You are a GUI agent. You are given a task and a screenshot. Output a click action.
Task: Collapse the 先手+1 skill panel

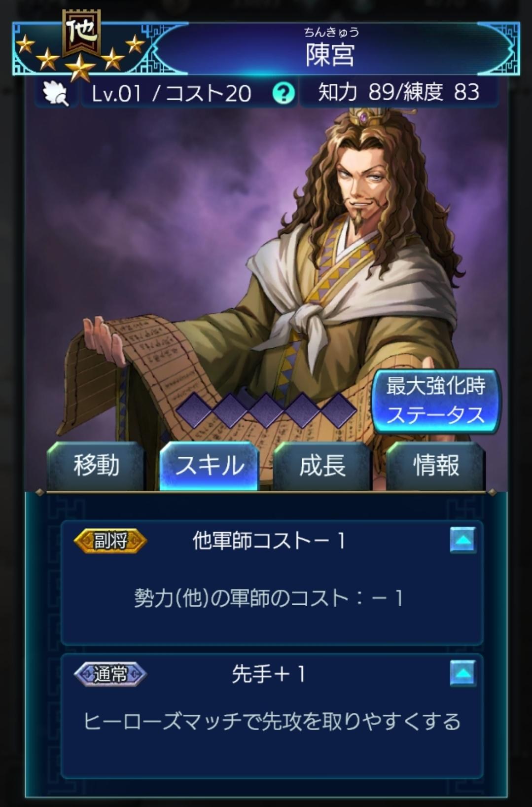pos(463,673)
